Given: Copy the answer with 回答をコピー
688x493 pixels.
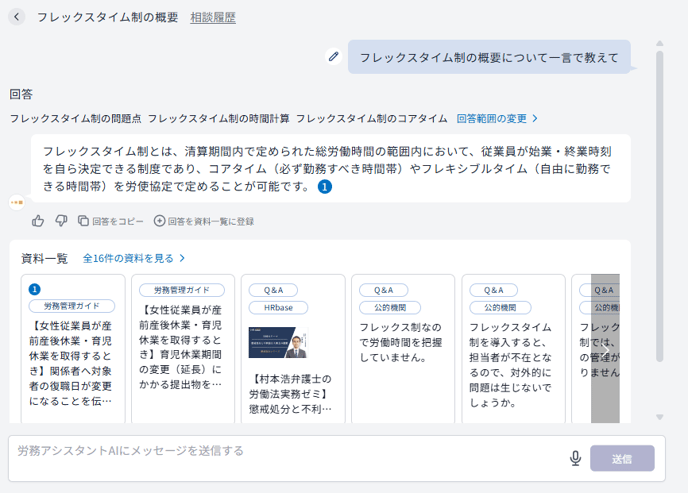Looking at the screenshot, I should click(x=111, y=221).
